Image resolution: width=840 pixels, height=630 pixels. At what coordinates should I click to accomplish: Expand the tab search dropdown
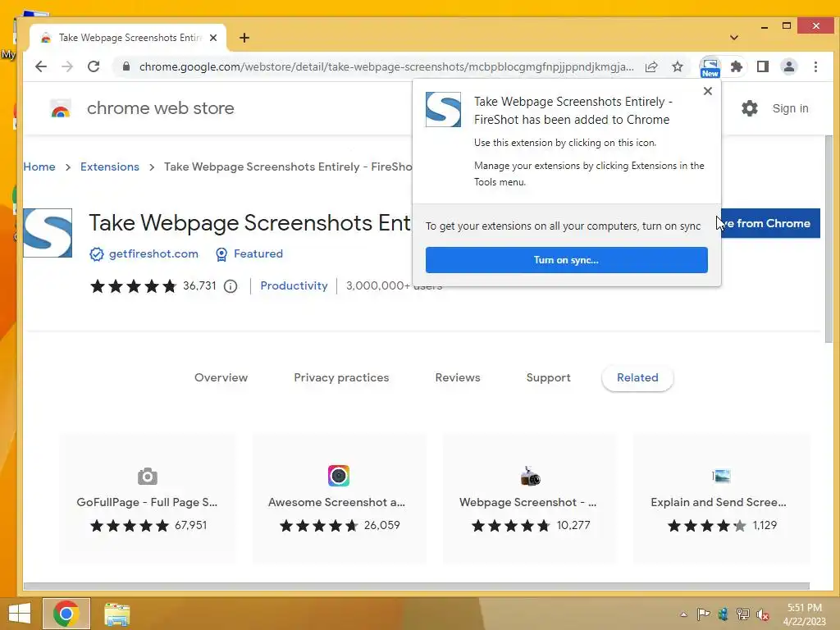(734, 38)
